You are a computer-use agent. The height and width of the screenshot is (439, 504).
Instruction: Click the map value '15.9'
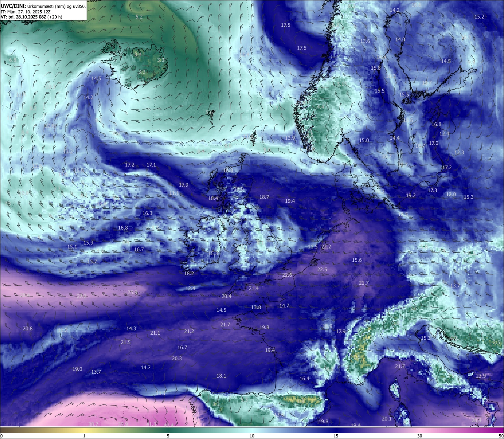(88, 243)
